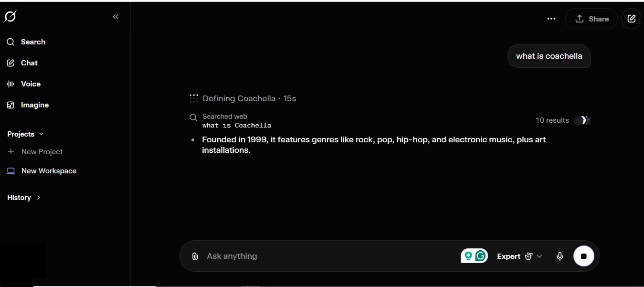This screenshot has height=287, width=644.
Task: Open the three-dots more options menu
Action: (551, 19)
